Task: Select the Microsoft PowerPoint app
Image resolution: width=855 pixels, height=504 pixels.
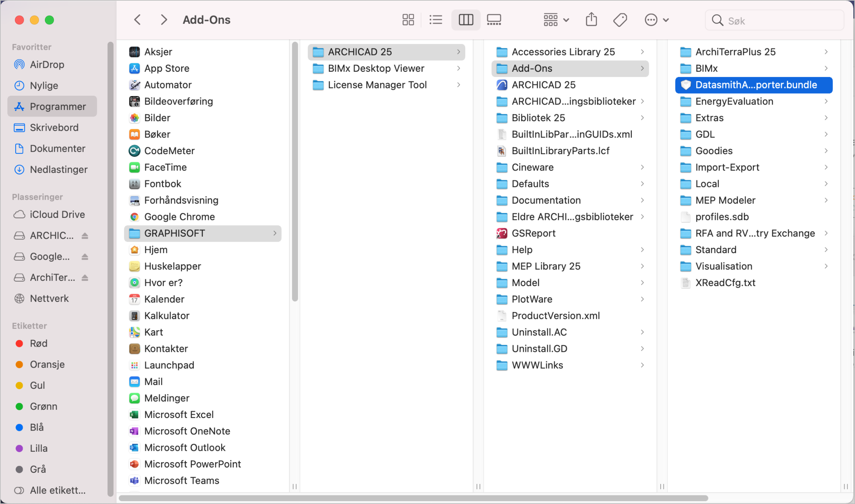Action: (203, 464)
